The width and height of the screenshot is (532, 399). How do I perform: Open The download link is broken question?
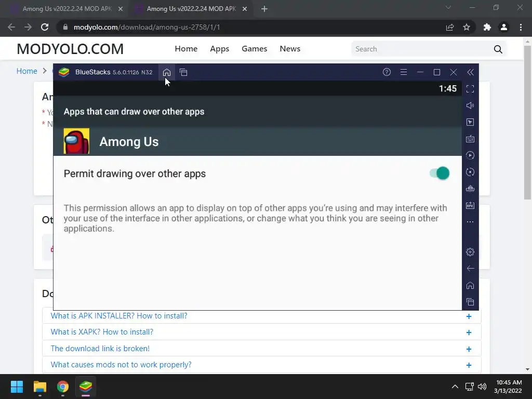click(100, 349)
